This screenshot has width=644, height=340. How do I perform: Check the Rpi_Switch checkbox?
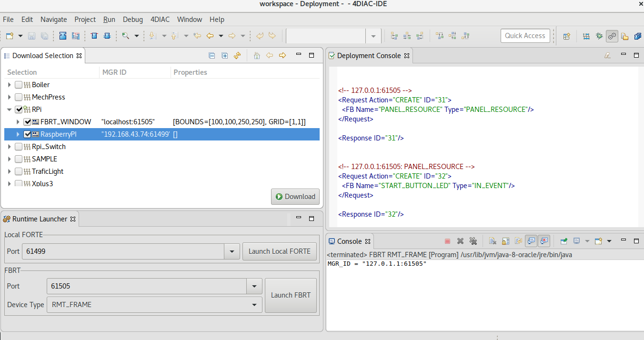pyautogui.click(x=19, y=147)
